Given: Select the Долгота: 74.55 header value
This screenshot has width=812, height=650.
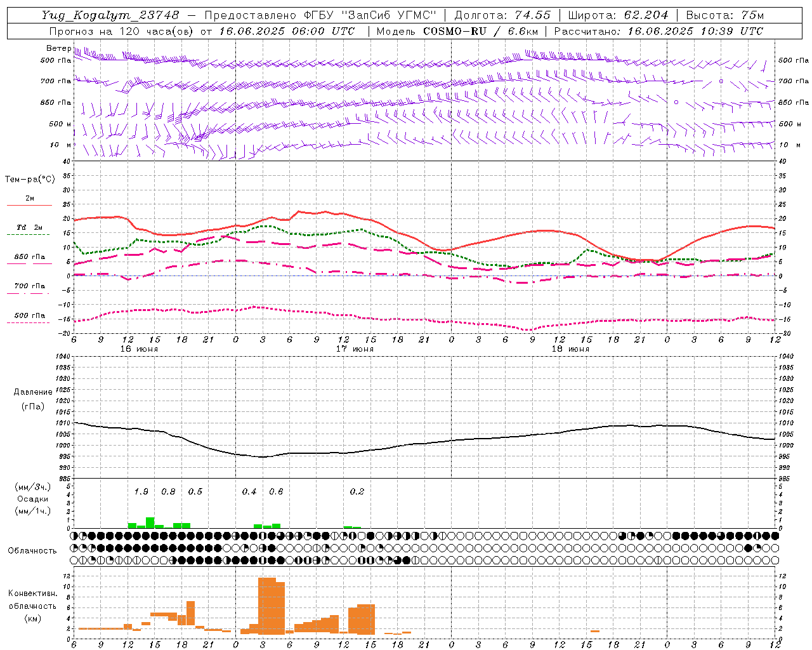Looking at the screenshot, I should (503, 15).
